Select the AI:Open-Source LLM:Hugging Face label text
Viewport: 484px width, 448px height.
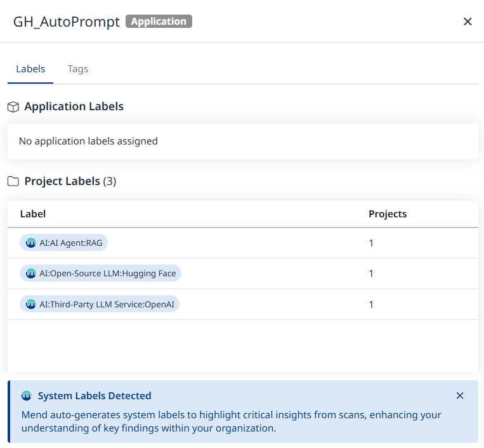pyautogui.click(x=108, y=274)
